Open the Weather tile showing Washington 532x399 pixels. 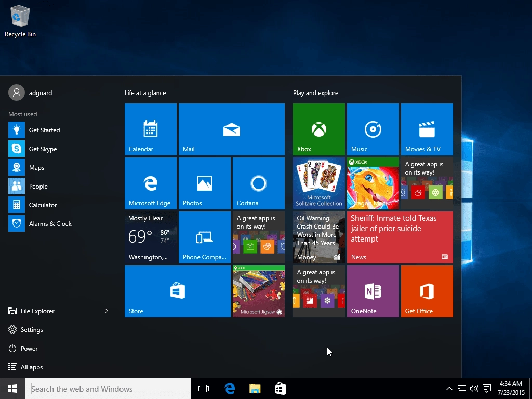point(151,237)
